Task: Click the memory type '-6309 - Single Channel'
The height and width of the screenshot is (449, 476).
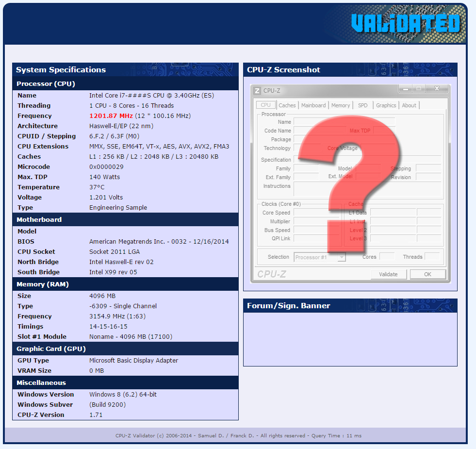Action: tap(123, 306)
